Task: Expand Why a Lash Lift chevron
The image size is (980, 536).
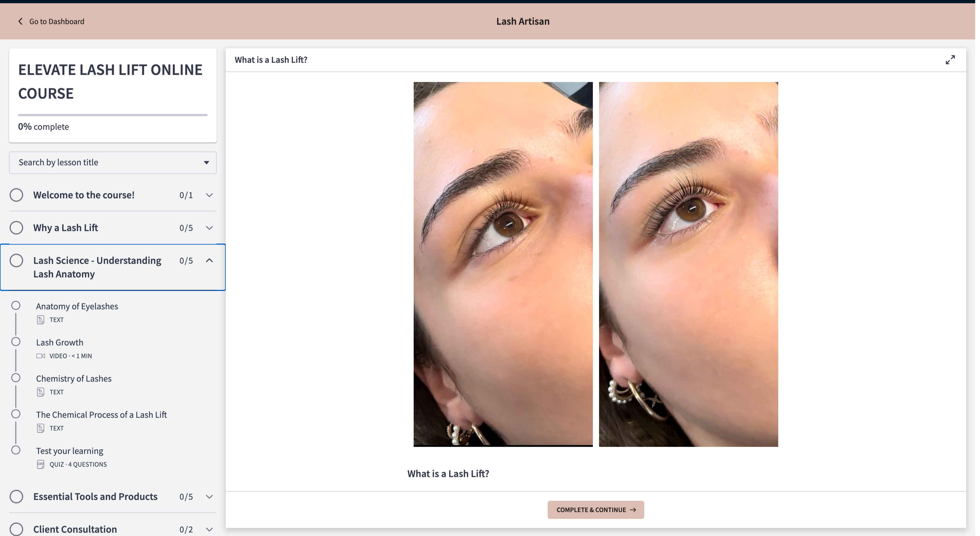Action: (209, 228)
